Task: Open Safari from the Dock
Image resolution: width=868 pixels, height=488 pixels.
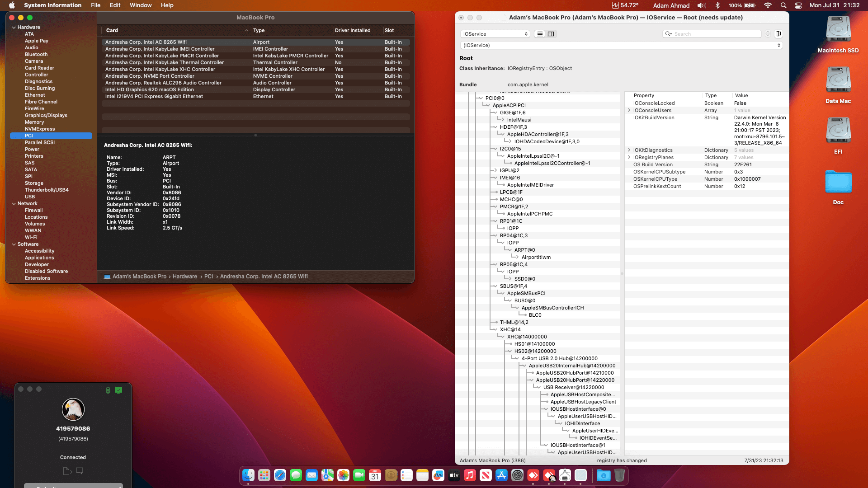Action: point(279,475)
